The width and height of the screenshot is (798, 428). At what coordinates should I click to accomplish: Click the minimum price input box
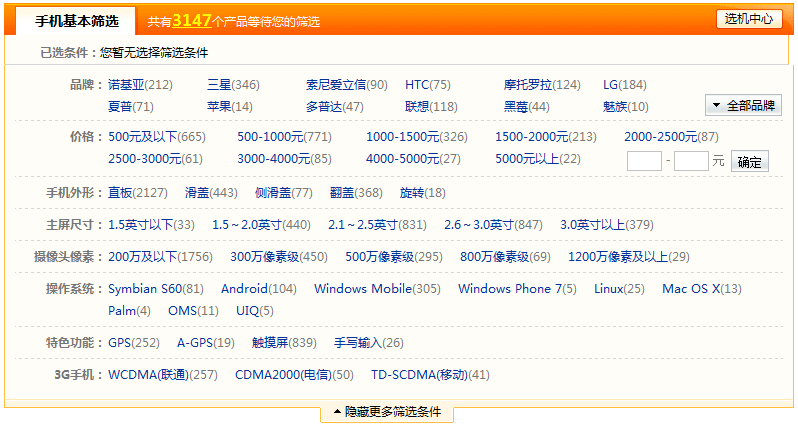(644, 161)
